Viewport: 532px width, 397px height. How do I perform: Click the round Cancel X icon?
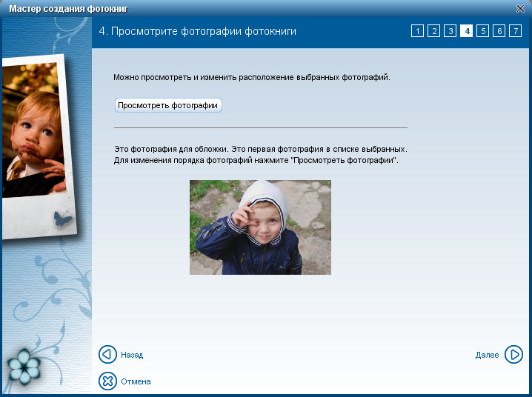(x=108, y=381)
